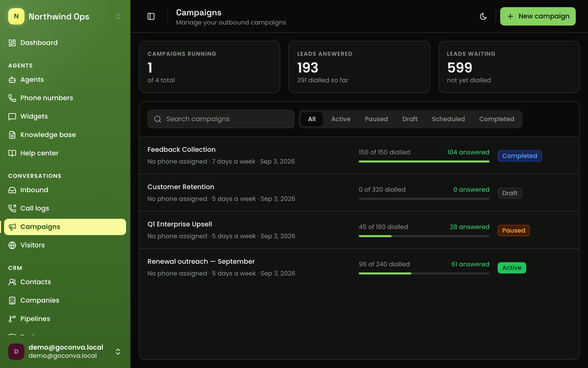Click the 0 of 320 dialled text
The height and width of the screenshot is (368, 588).
[382, 190]
